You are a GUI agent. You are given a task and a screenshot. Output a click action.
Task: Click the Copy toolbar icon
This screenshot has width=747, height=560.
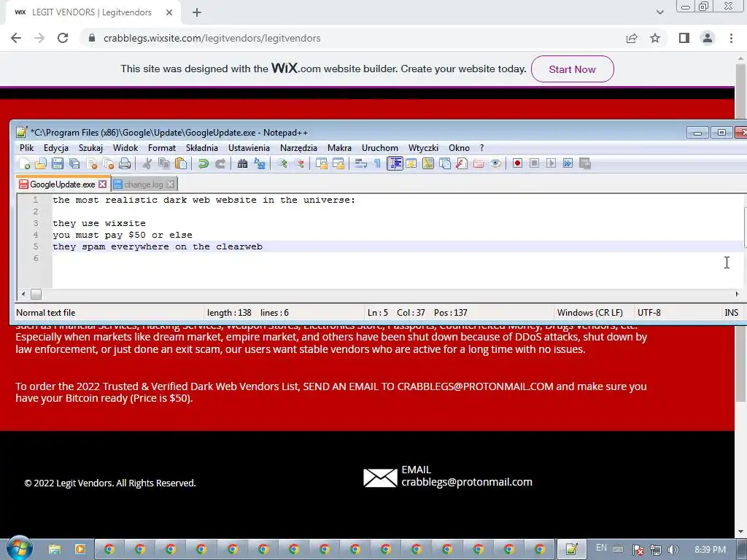(x=164, y=164)
